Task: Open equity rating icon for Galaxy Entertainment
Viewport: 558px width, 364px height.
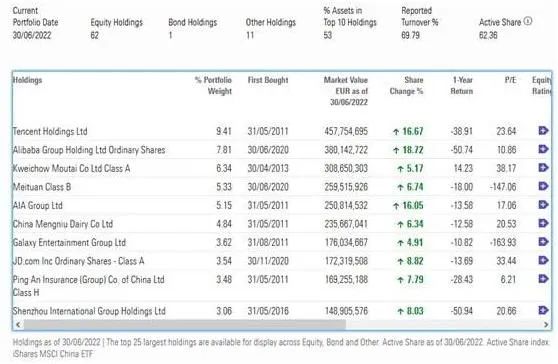Action: [543, 242]
